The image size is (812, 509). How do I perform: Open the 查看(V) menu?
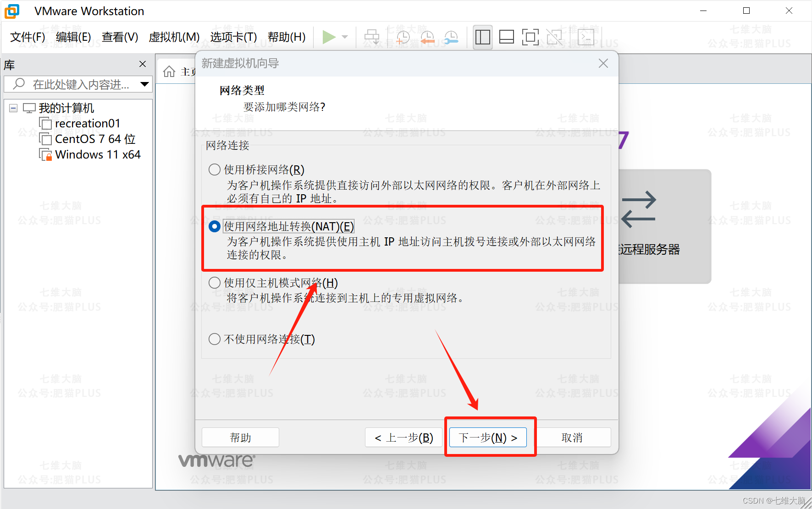tap(120, 37)
